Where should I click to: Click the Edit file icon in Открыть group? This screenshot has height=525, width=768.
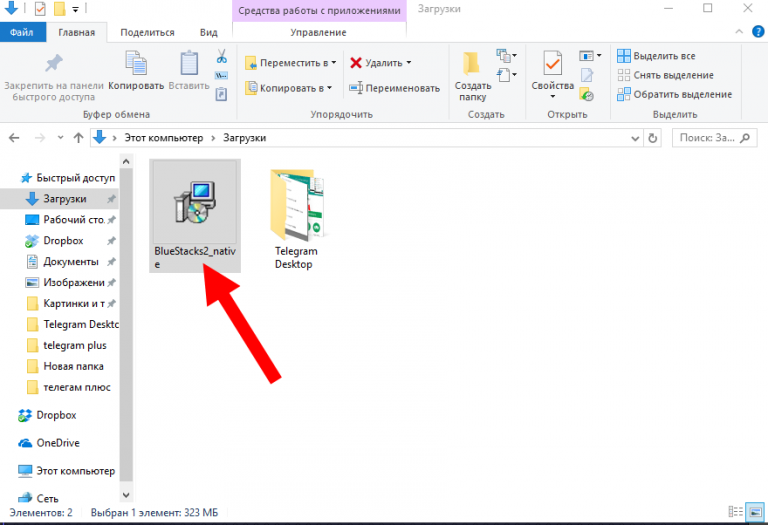click(x=587, y=75)
